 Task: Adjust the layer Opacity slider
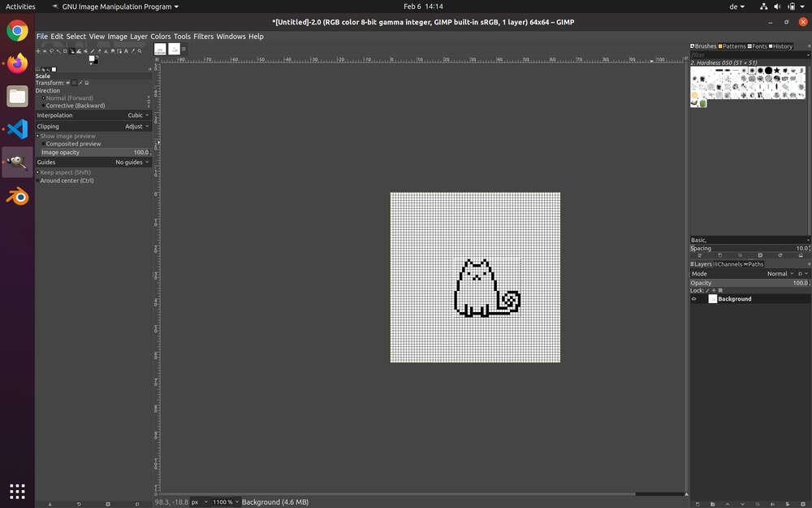(x=749, y=283)
